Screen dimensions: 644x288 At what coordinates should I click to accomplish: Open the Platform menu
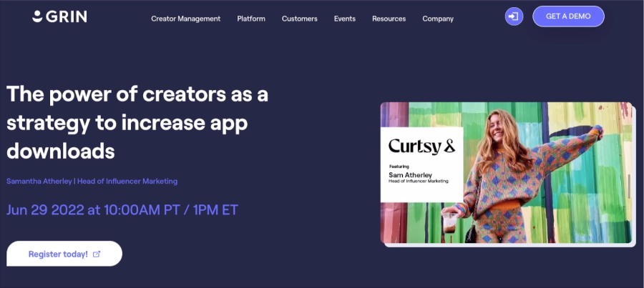pos(251,19)
